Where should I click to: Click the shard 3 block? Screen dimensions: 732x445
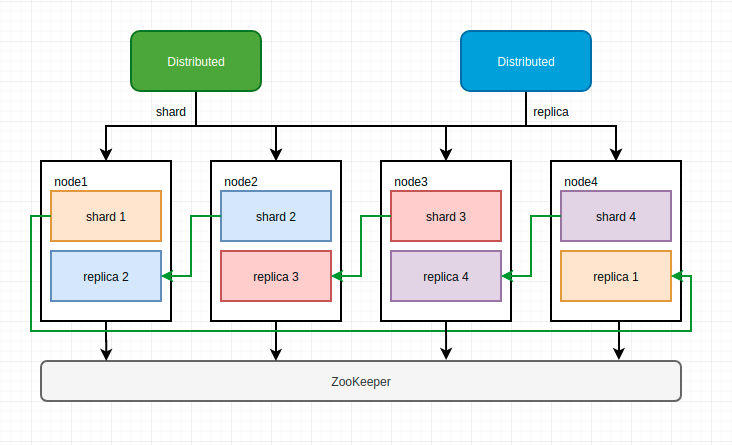446,216
